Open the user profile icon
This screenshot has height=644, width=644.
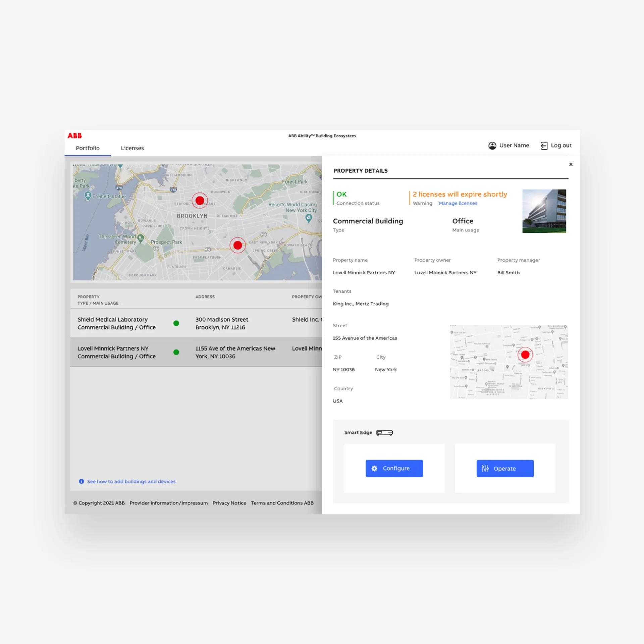(x=492, y=146)
